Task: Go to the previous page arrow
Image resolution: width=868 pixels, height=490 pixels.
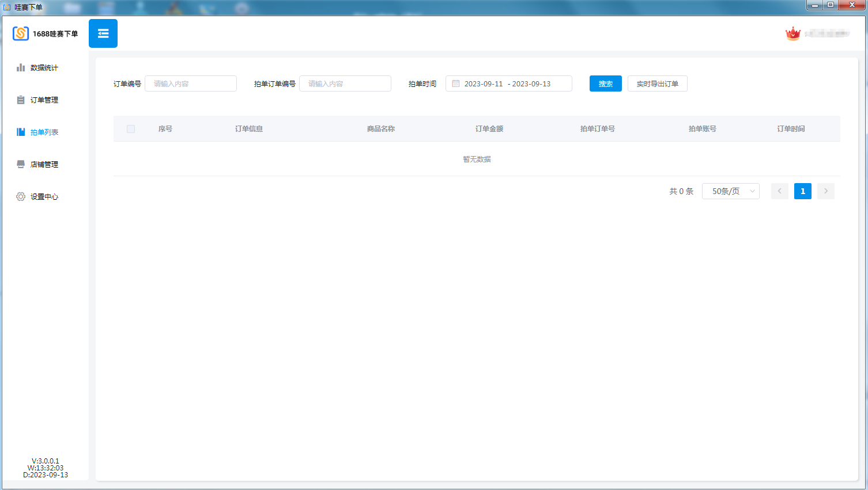Action: pyautogui.click(x=779, y=191)
